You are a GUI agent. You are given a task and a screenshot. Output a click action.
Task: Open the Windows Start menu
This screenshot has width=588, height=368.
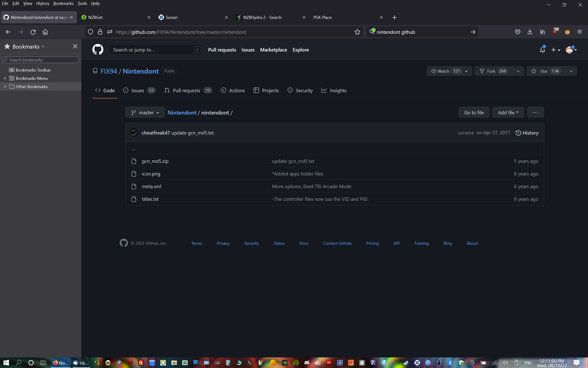click(6, 363)
